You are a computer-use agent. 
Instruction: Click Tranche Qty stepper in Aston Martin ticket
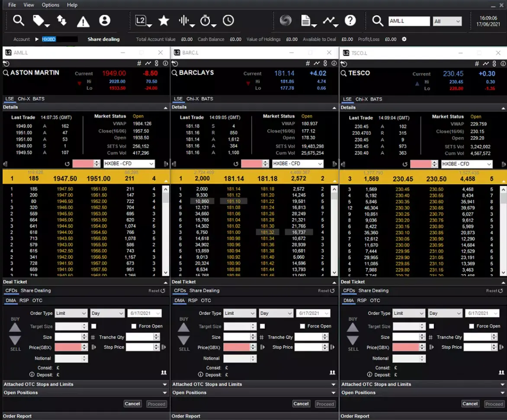157,337
